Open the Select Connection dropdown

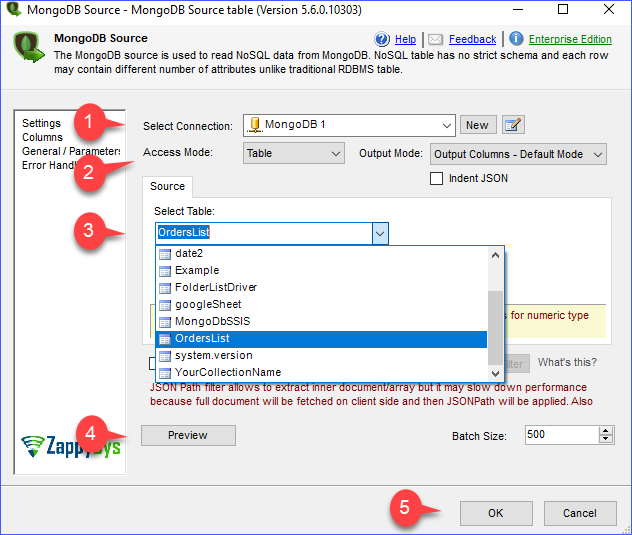[447, 125]
